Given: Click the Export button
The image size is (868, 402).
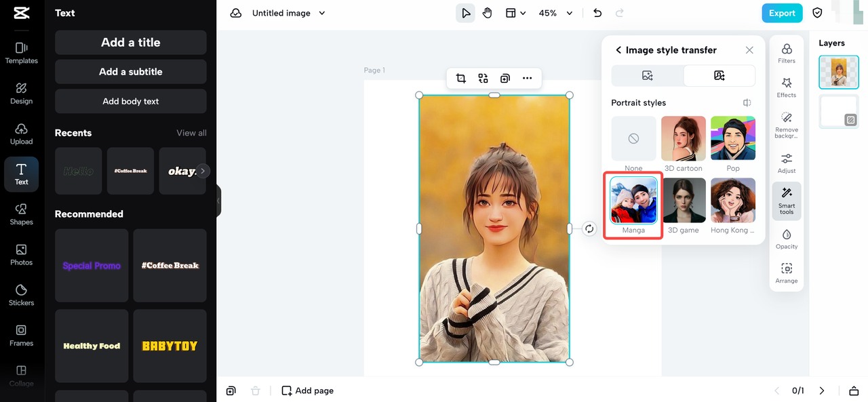Looking at the screenshot, I should click(x=782, y=13).
